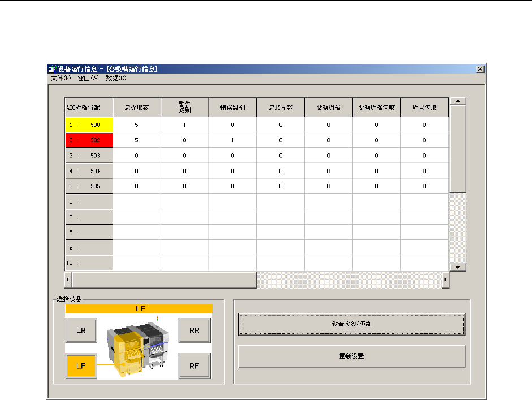Select nozzle row 4 : 504
The width and height of the screenshot is (532, 400).
point(89,171)
